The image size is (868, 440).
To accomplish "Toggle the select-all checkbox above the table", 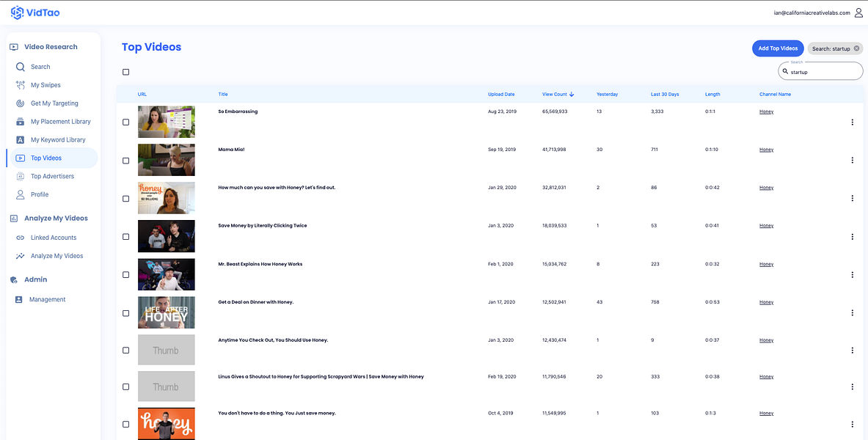I will tap(125, 72).
